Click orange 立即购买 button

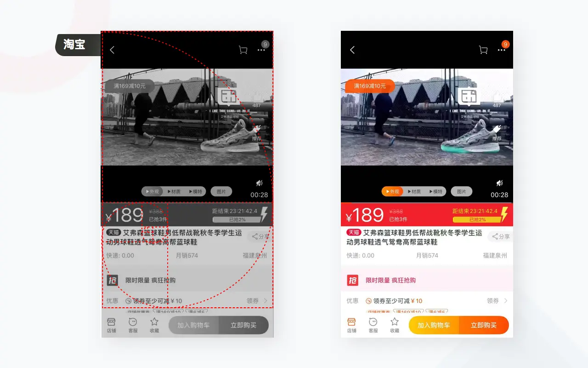pos(484,325)
